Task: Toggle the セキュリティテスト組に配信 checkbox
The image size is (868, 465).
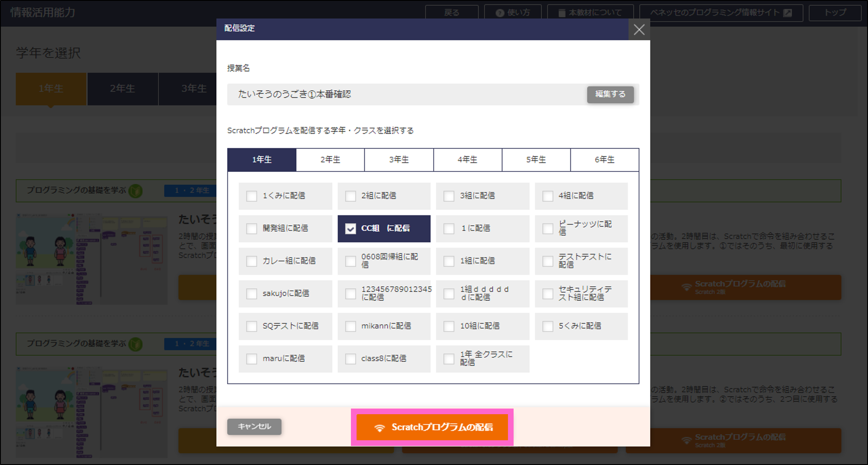Action: pyautogui.click(x=548, y=294)
